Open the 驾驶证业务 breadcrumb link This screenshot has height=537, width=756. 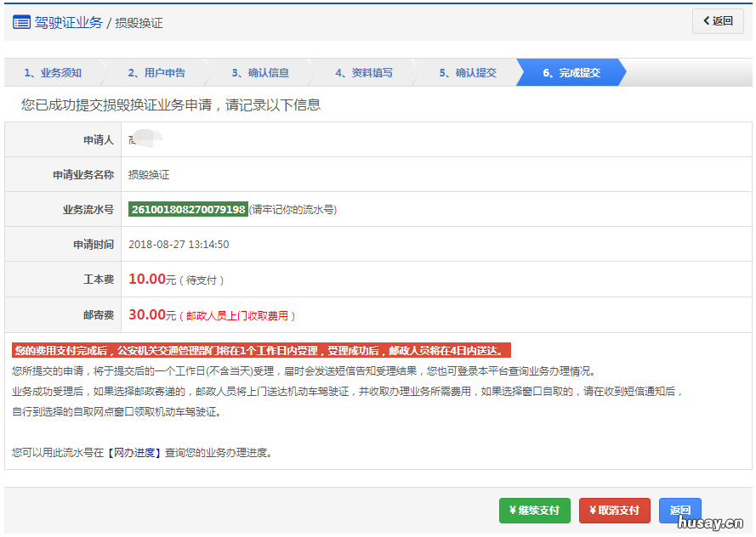[68, 22]
